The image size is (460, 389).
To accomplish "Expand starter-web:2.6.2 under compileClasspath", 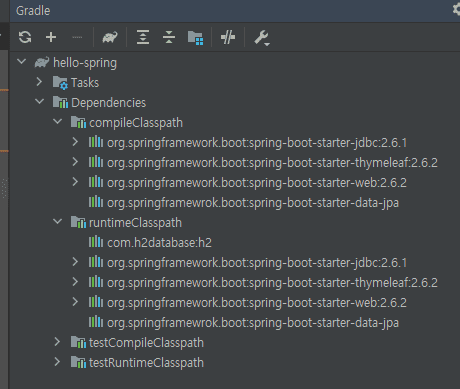I will pos(75,182).
